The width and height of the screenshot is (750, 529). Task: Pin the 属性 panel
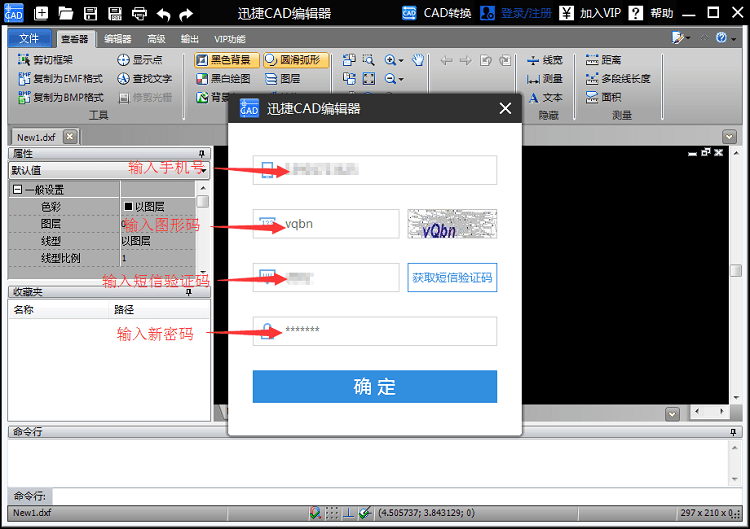pyautogui.click(x=202, y=154)
